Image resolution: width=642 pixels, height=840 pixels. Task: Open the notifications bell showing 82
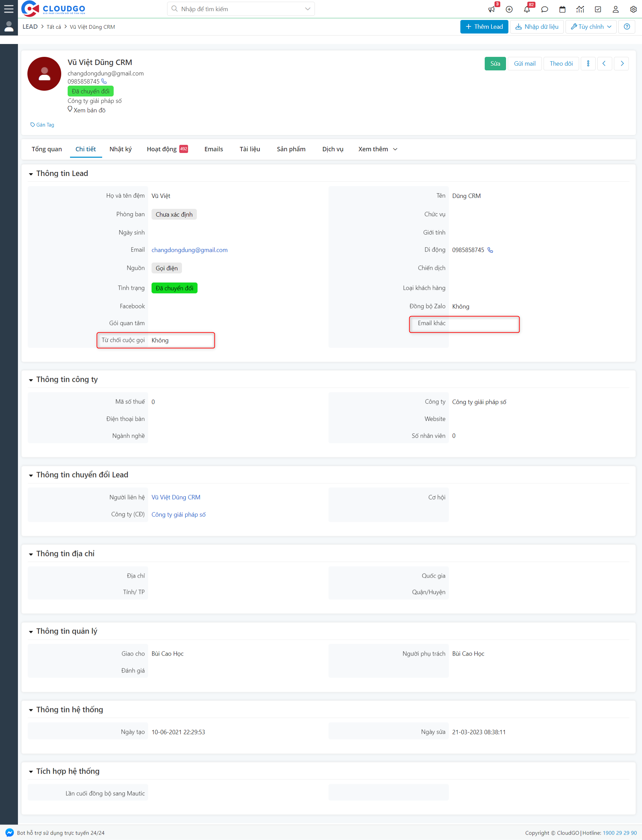527,9
